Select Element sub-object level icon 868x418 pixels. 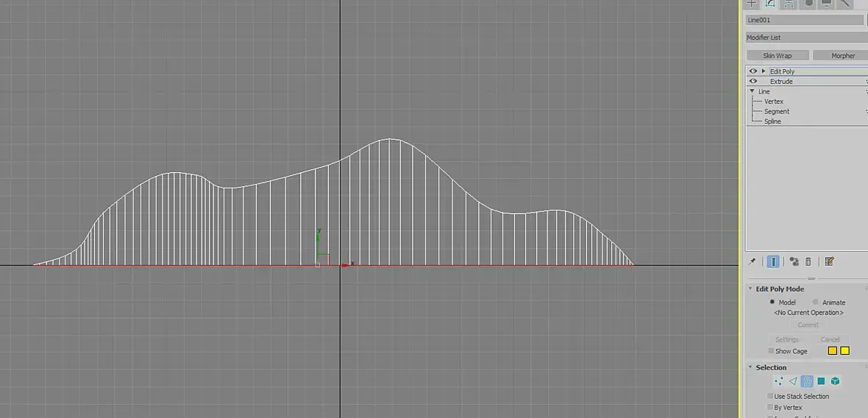pos(836,381)
